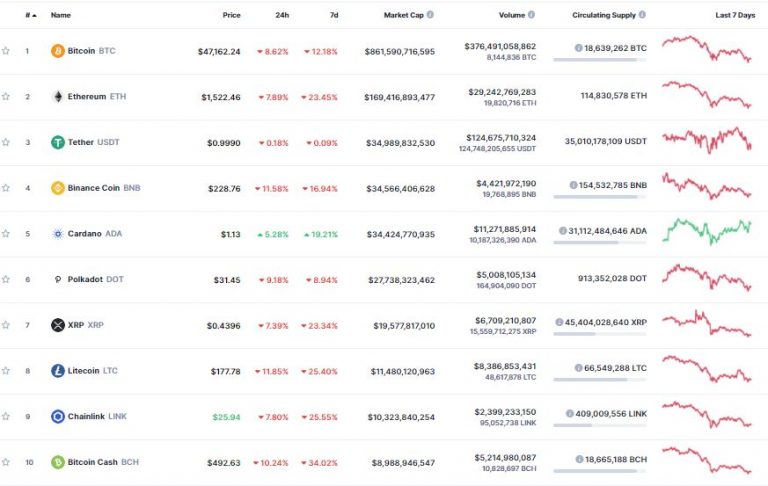Sort by Name column header
Image resolution: width=768 pixels, height=486 pixels.
[x=61, y=15]
